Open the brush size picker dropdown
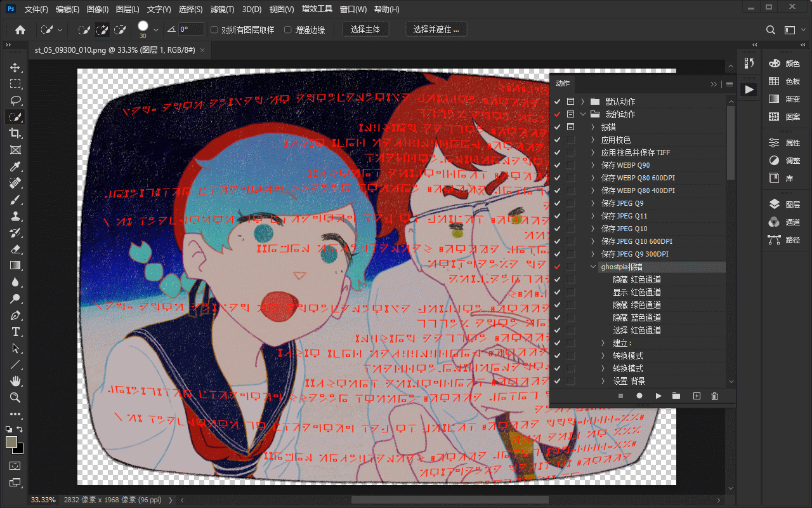 (x=156, y=30)
